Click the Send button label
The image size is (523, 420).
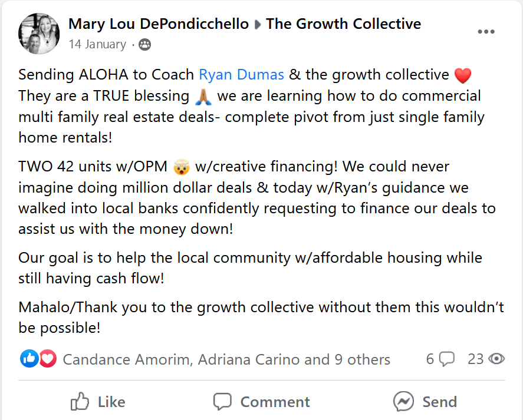pyautogui.click(x=439, y=402)
